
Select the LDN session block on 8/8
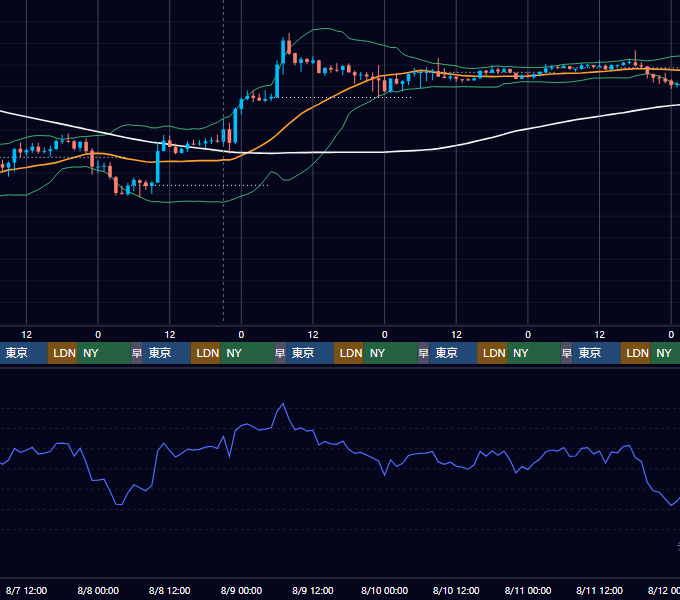tap(206, 353)
